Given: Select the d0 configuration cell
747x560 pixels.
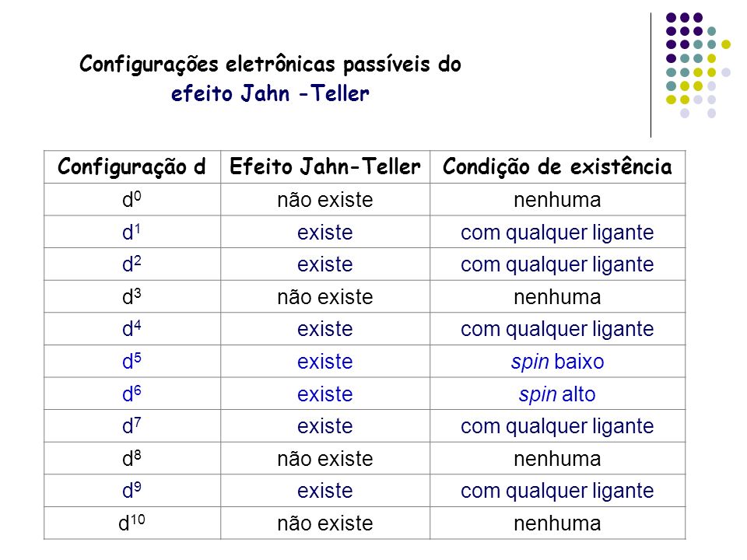Looking at the screenshot, I should 132,200.
